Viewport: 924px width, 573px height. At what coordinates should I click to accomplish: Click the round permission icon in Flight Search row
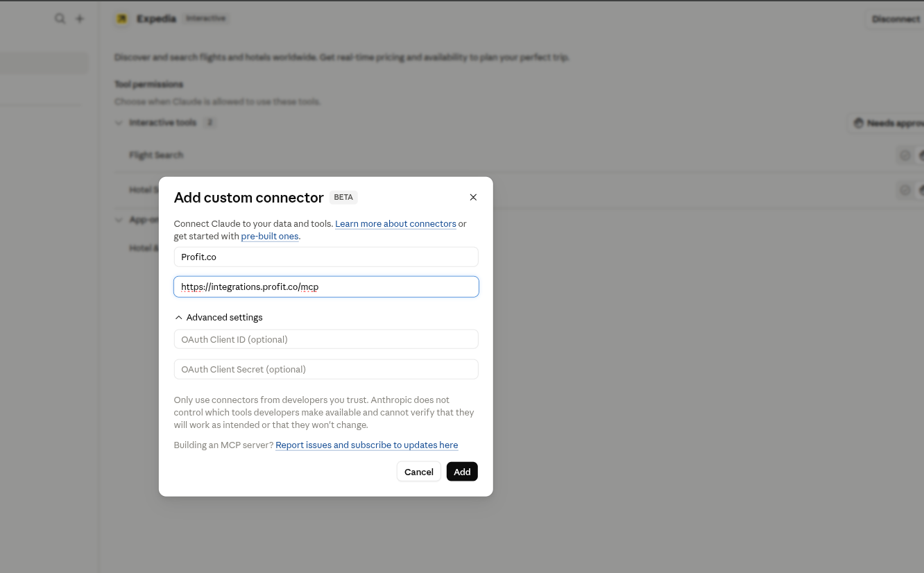[905, 155]
